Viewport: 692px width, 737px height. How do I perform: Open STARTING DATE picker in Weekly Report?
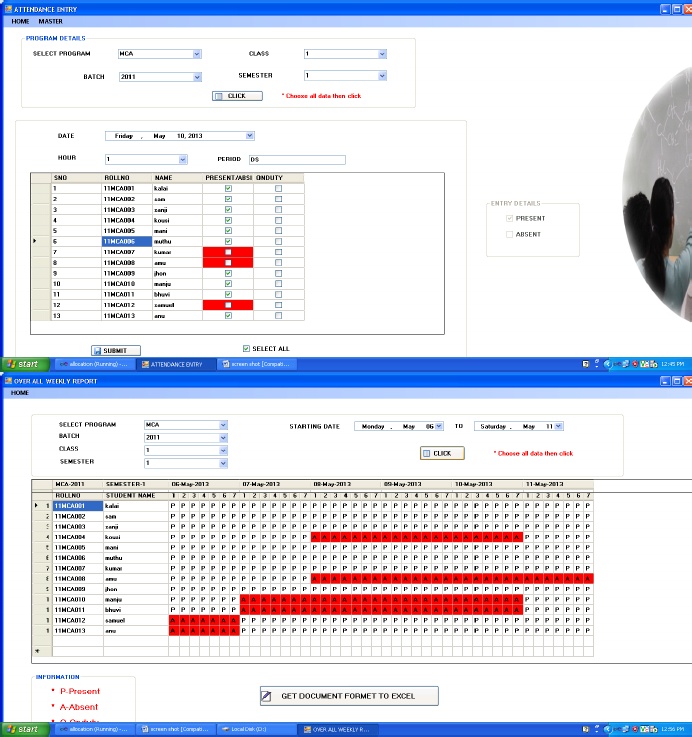pos(439,426)
